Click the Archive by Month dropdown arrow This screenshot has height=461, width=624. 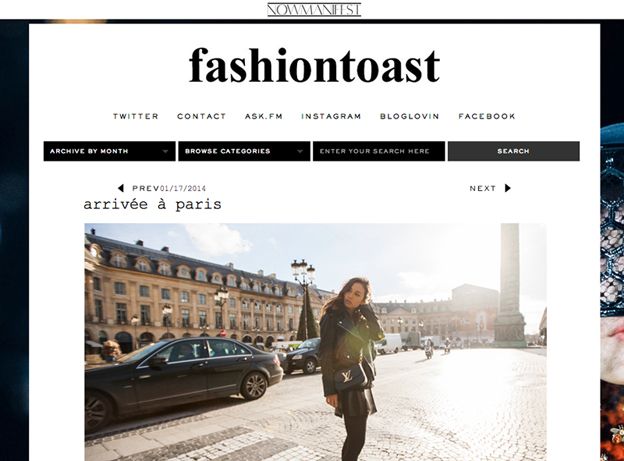click(165, 151)
